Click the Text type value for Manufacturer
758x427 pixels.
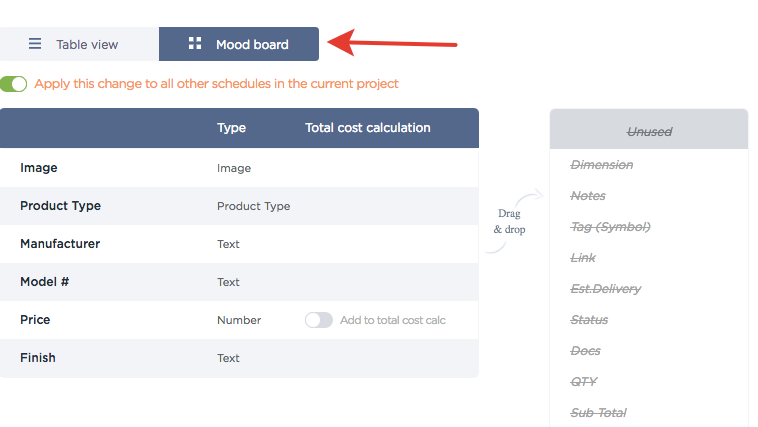coord(228,244)
